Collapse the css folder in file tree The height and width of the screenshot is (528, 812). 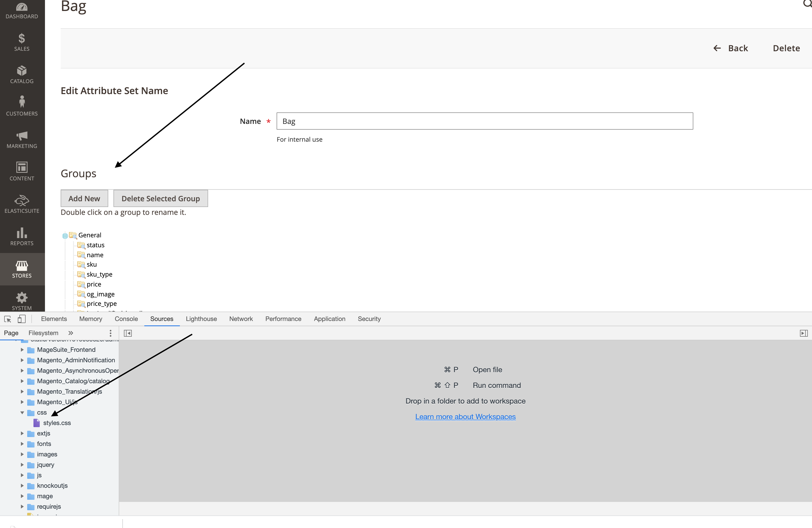point(22,412)
